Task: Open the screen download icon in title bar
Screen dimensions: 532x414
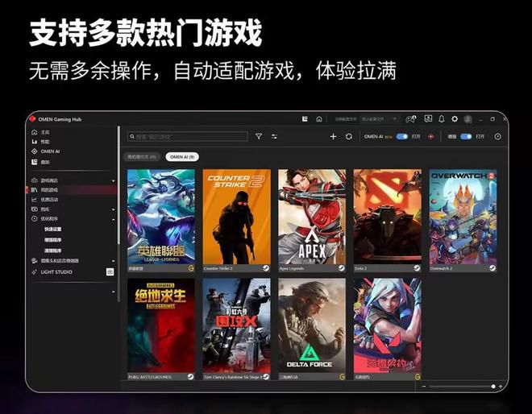Action: (428, 118)
